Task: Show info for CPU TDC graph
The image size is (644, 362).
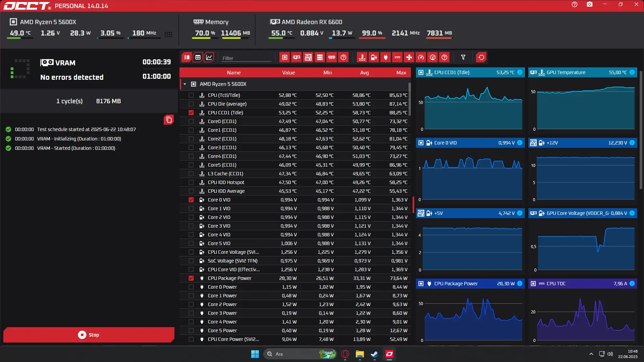Action: tap(632, 284)
